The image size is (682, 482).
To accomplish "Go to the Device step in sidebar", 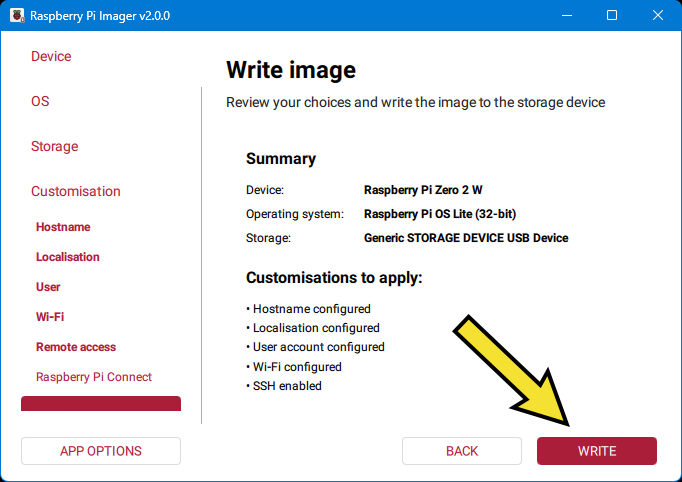I will [51, 57].
